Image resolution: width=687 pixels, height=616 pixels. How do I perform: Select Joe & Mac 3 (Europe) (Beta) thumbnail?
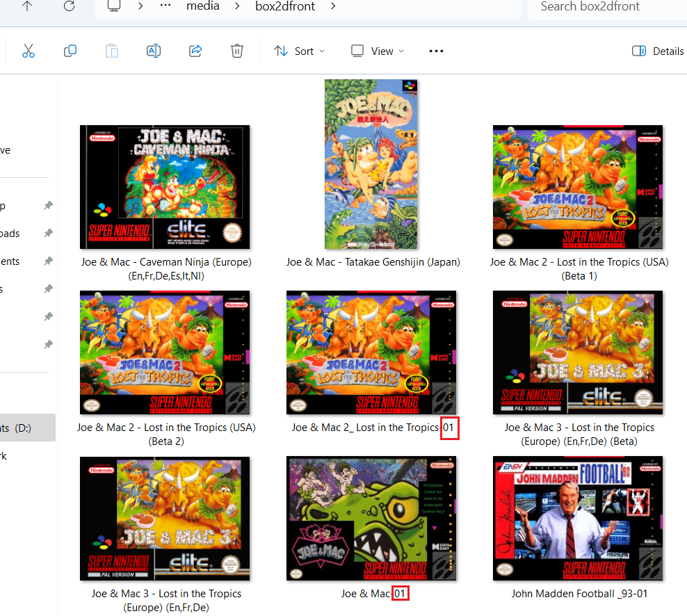(x=578, y=352)
